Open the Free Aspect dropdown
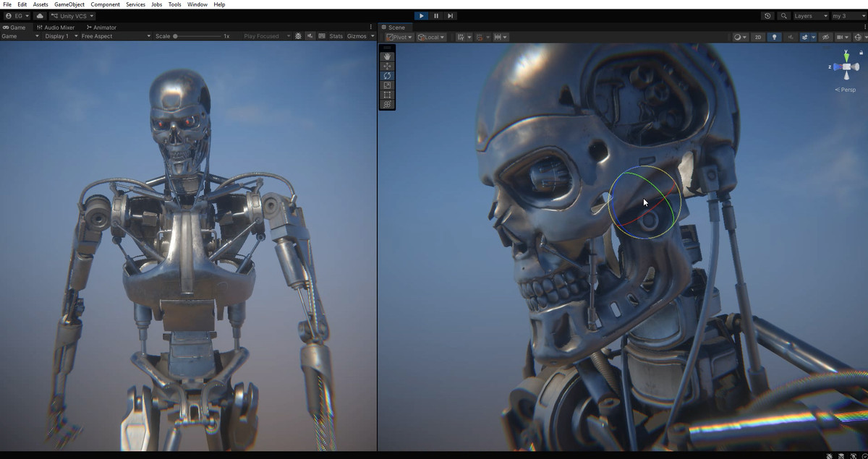This screenshot has width=868, height=459. [x=116, y=36]
